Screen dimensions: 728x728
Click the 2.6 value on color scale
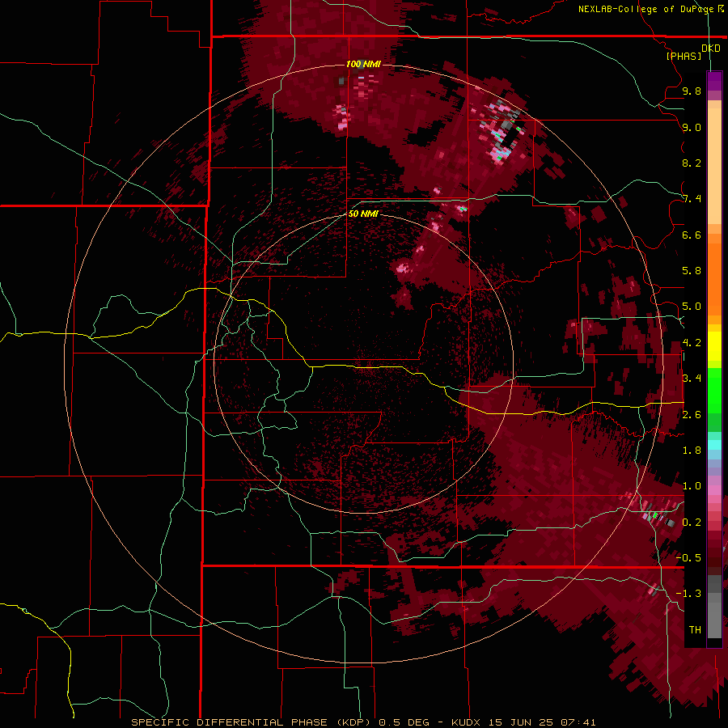pyautogui.click(x=692, y=415)
